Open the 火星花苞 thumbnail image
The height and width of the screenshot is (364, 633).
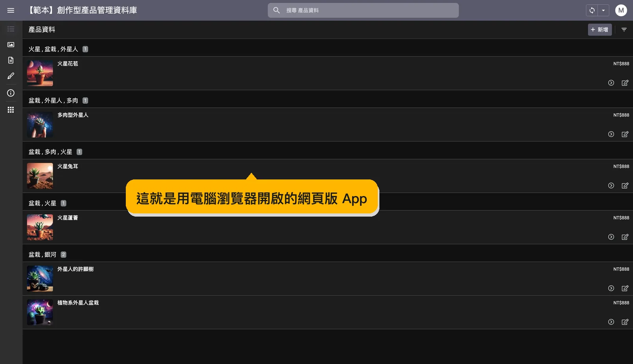click(x=40, y=73)
